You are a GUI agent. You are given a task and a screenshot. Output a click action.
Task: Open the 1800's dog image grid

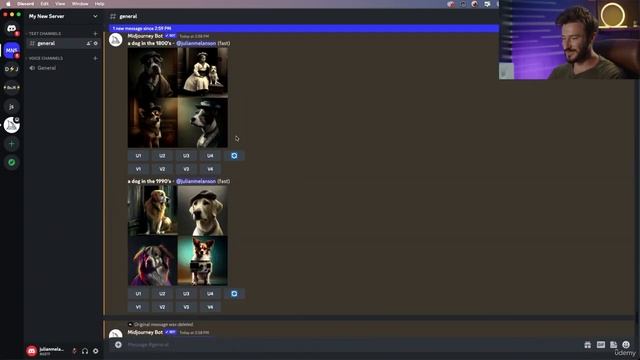pos(178,98)
